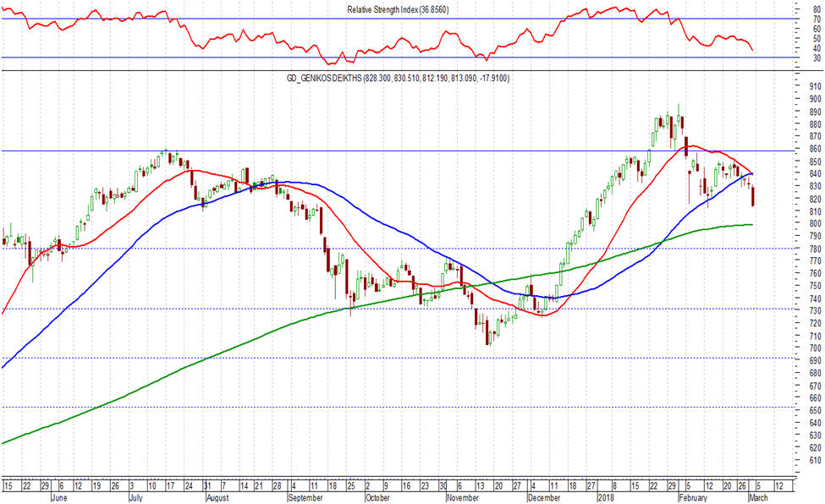This screenshot has height=504, width=825.
Task: Click the 890 price axis label
Action: pos(815,112)
